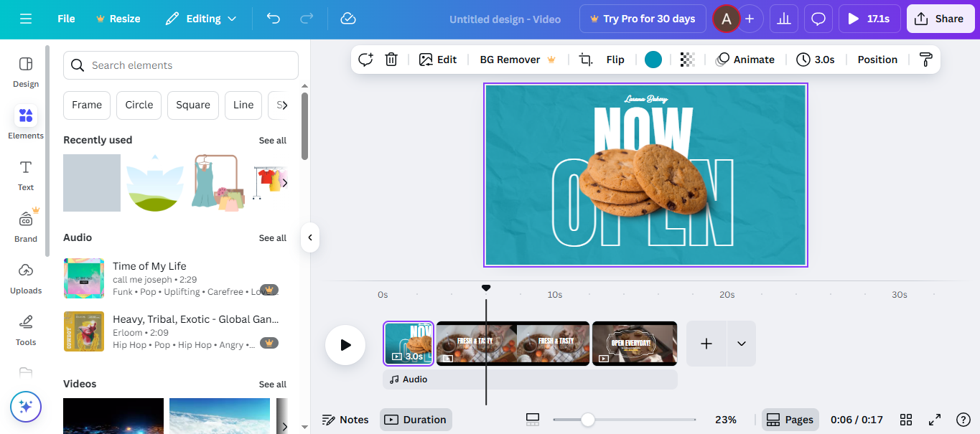Collapse the elements side panel
This screenshot has height=434, width=980.
[x=310, y=237]
